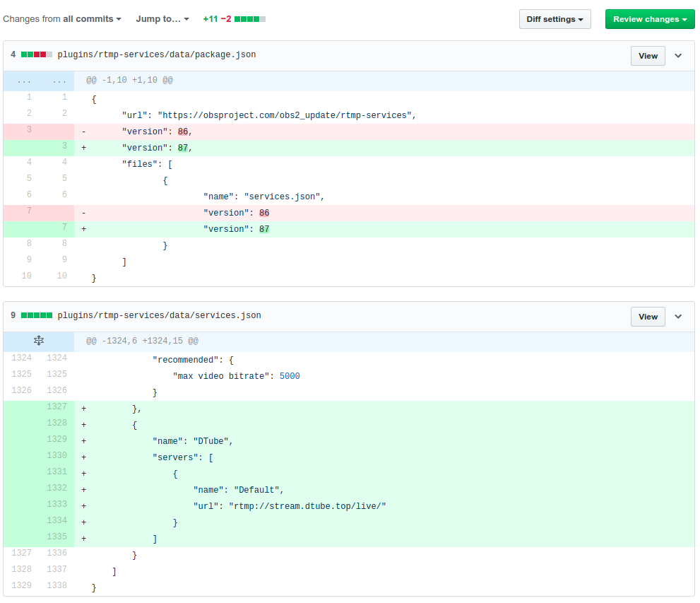This screenshot has width=700, height=603.
Task: Click the minus marker on removed line 3
Action: [x=83, y=131]
